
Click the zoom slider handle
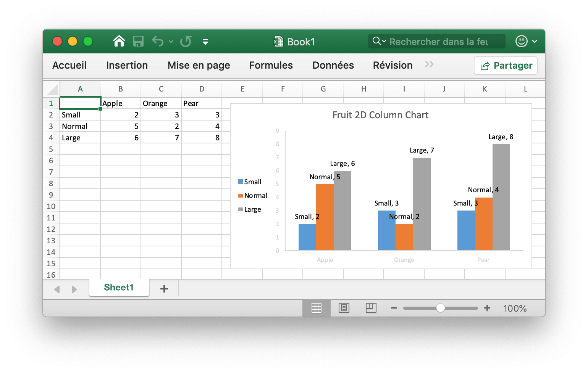440,308
